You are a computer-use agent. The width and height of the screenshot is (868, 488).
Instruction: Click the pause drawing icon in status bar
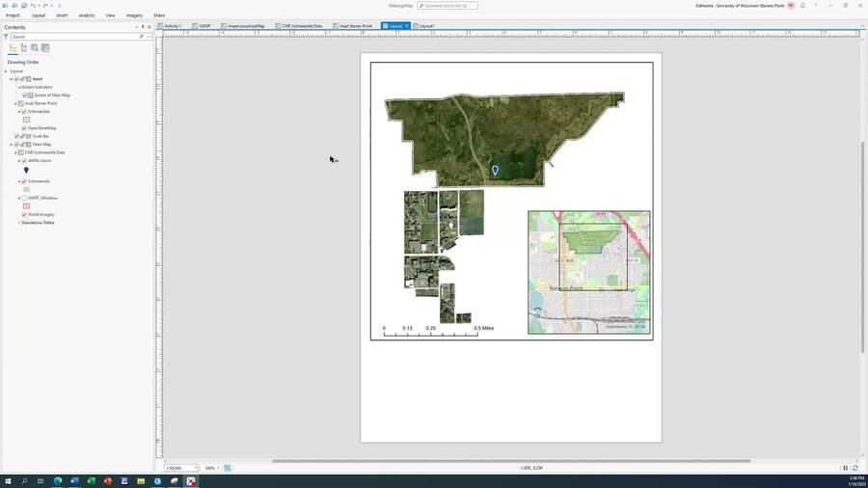click(x=845, y=468)
